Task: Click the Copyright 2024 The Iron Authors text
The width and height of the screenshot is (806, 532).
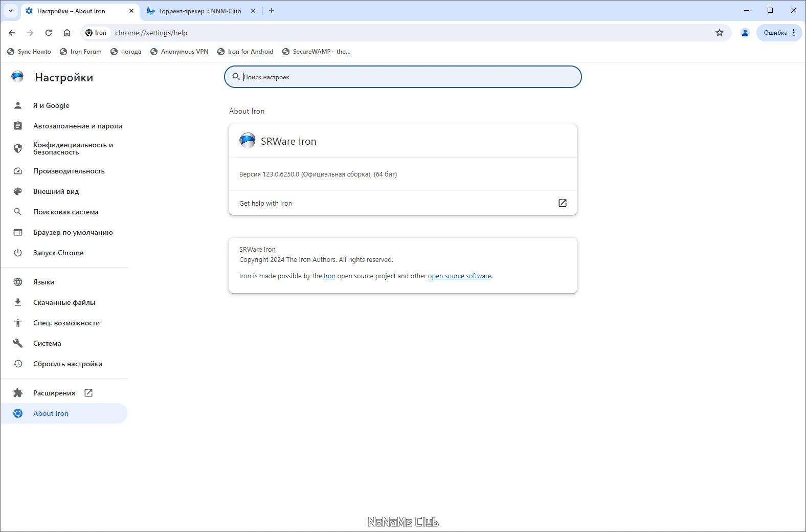Action: [316, 260]
